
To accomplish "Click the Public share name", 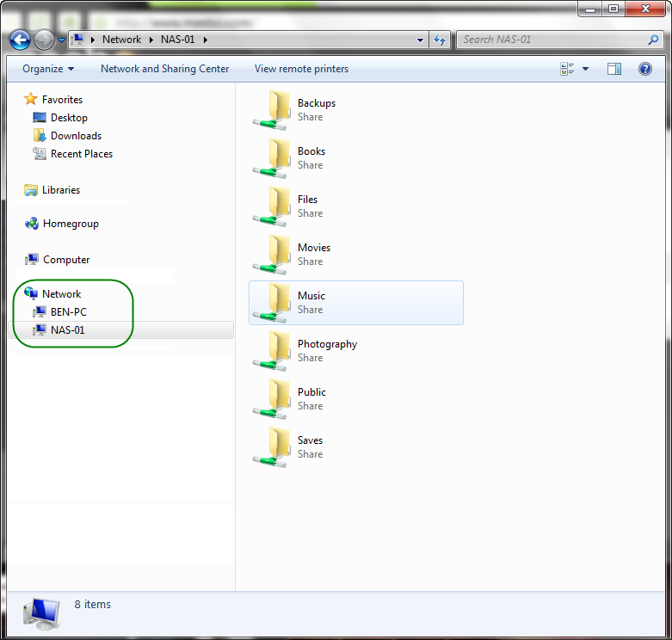I will point(311,392).
